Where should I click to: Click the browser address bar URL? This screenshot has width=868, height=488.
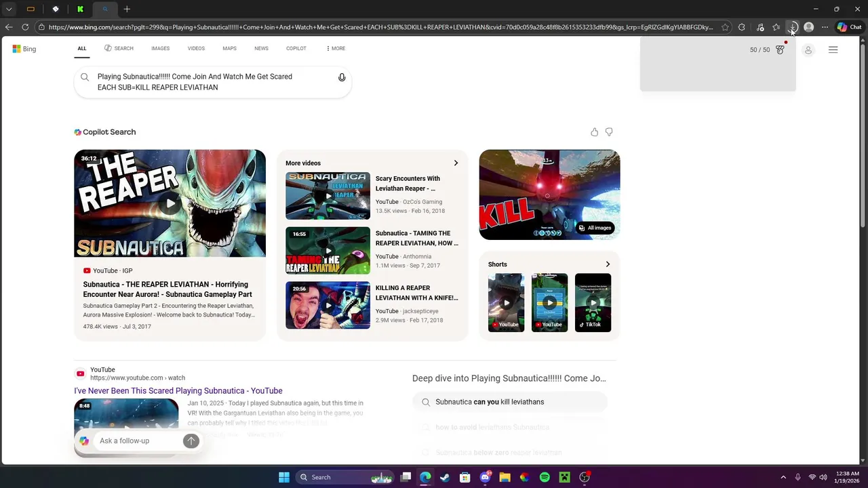(x=380, y=27)
